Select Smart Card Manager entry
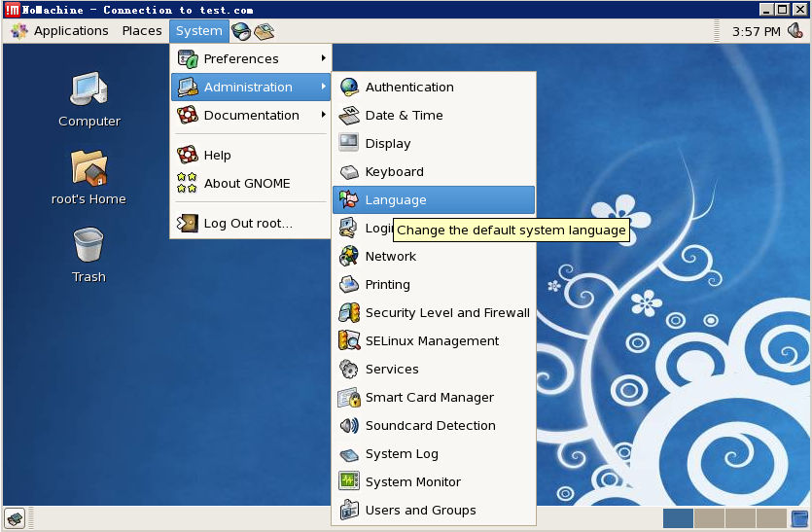Screen dimensions: 812x532 [434, 398]
